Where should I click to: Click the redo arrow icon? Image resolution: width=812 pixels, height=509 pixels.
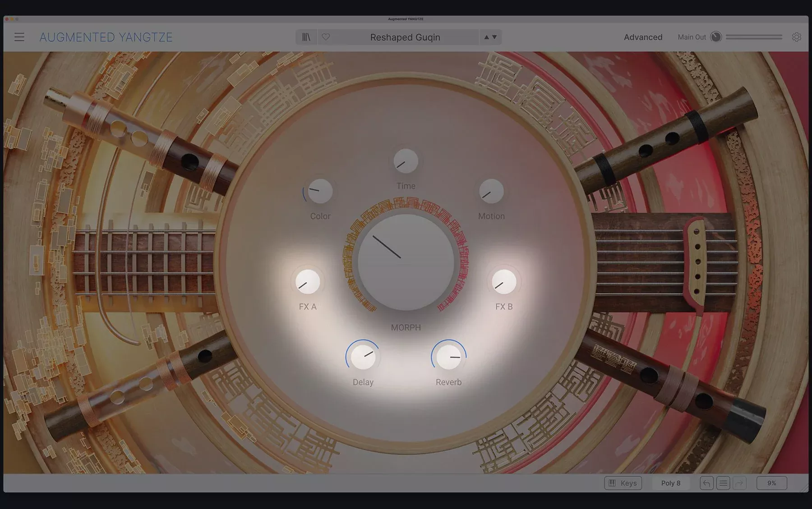pos(739,483)
